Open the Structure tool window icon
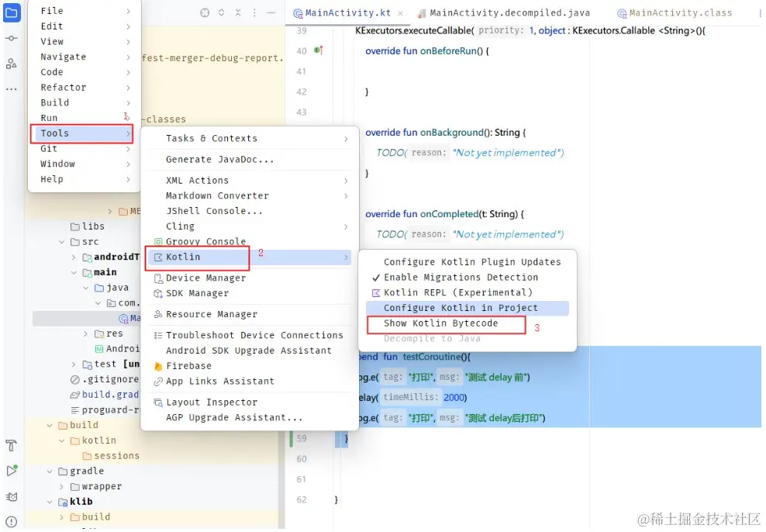 [11, 64]
